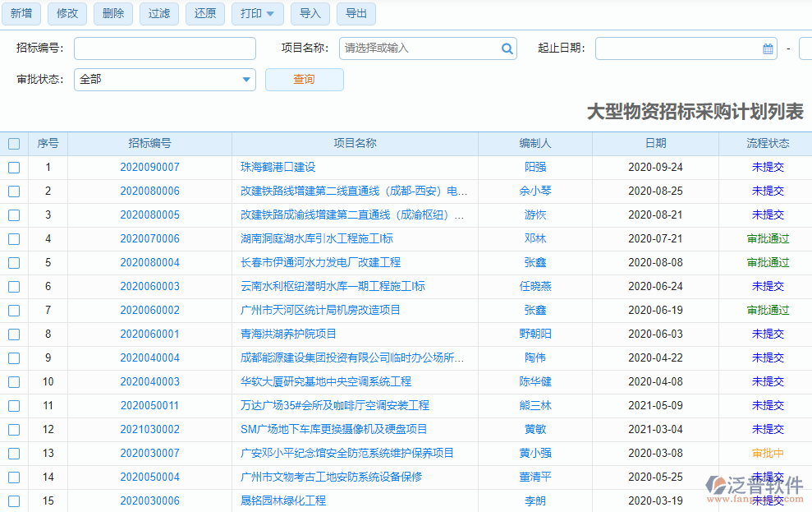Check the checkbox on row 5

(13, 262)
